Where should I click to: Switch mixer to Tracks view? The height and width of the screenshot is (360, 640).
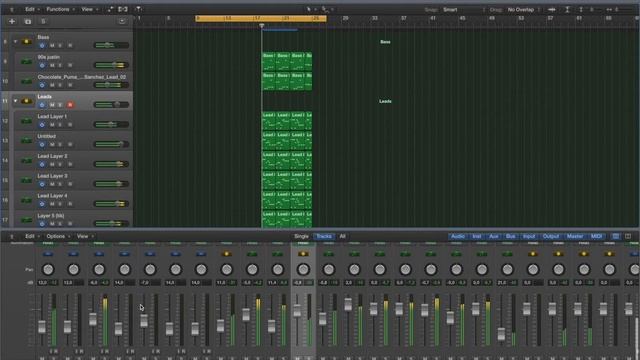(x=324, y=236)
